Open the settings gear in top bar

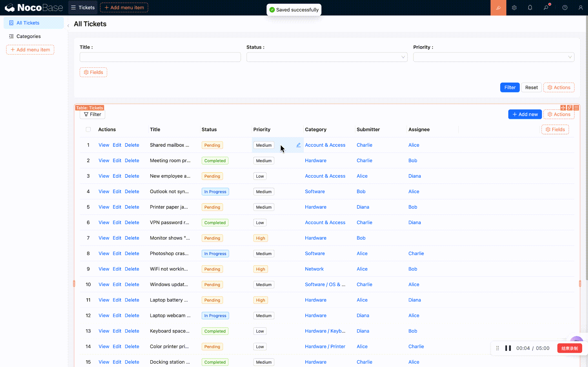click(514, 8)
